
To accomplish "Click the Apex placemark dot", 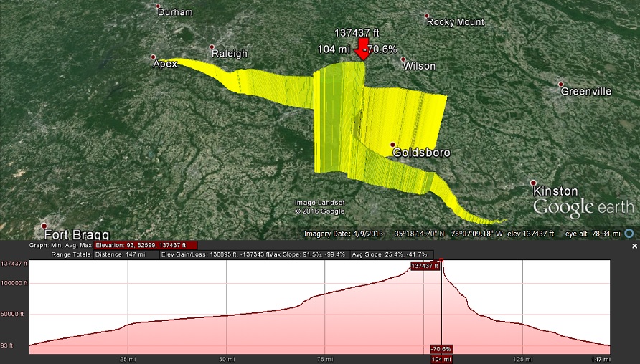I will point(153,57).
